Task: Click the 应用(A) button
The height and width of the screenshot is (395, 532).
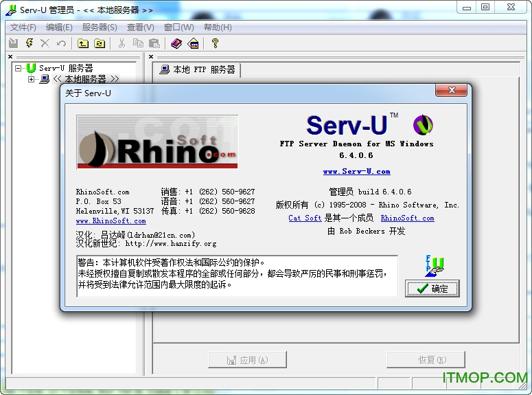Action: pos(247,360)
